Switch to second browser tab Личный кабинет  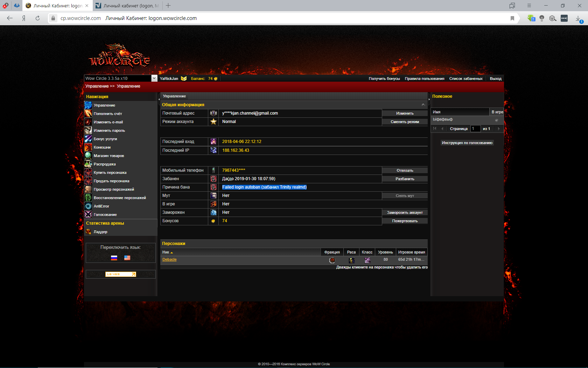[128, 6]
